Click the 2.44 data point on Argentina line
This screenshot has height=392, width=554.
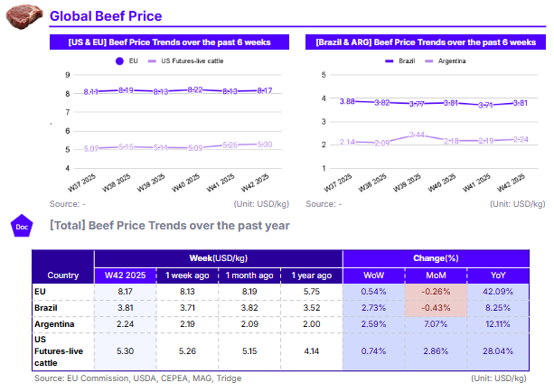[x=418, y=135]
